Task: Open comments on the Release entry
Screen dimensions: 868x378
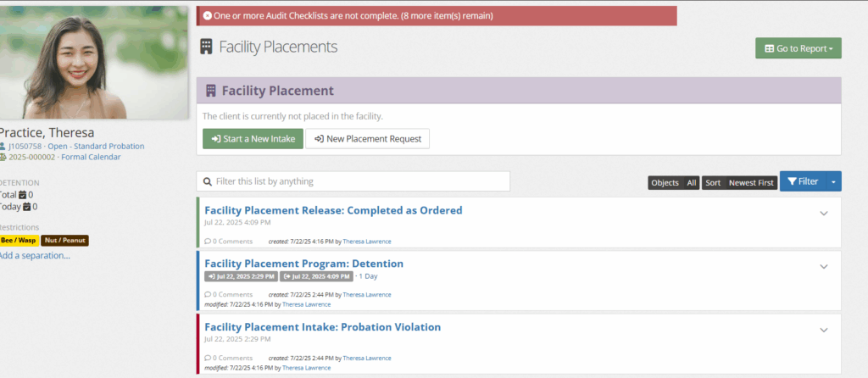Action: [x=229, y=242]
